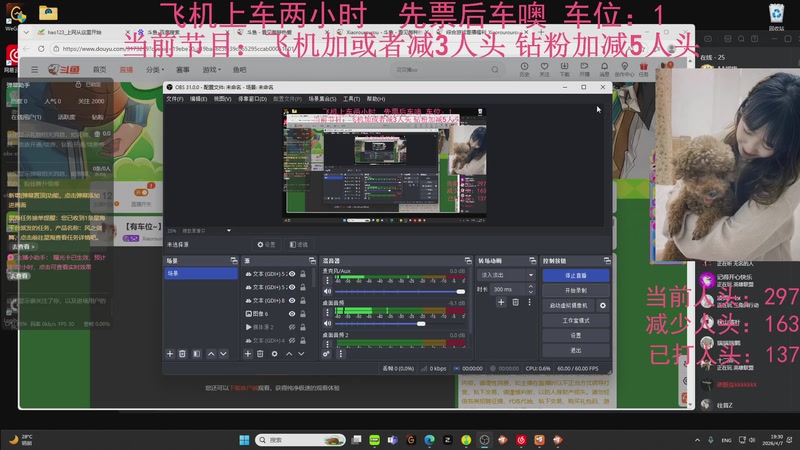Mute the 麦克风/Aux audio channel
800x450 pixels.
tap(328, 291)
